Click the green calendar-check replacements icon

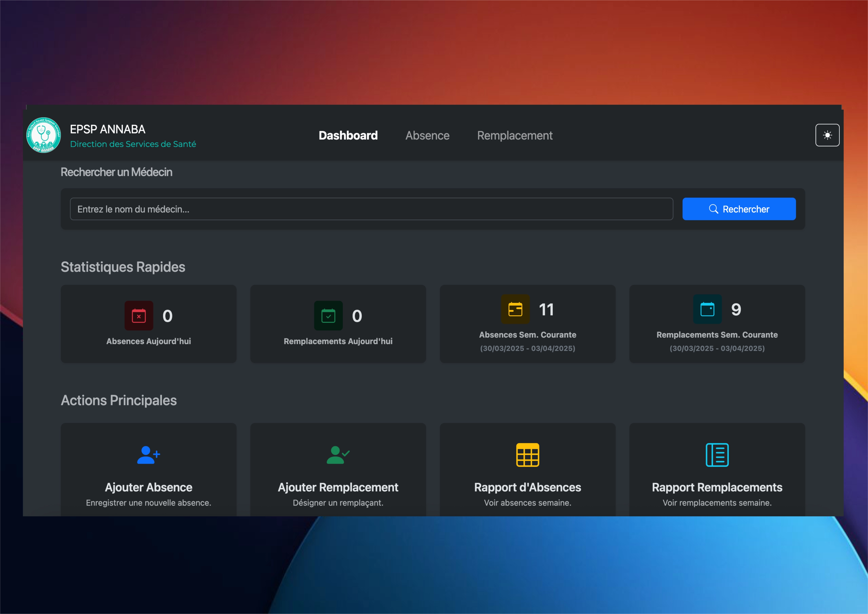click(328, 316)
